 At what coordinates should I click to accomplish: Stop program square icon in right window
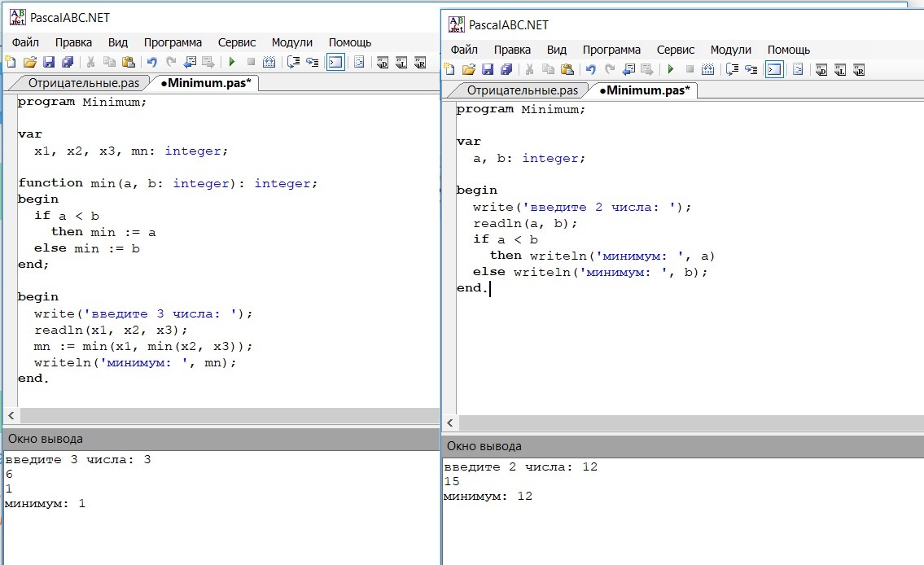click(x=690, y=69)
